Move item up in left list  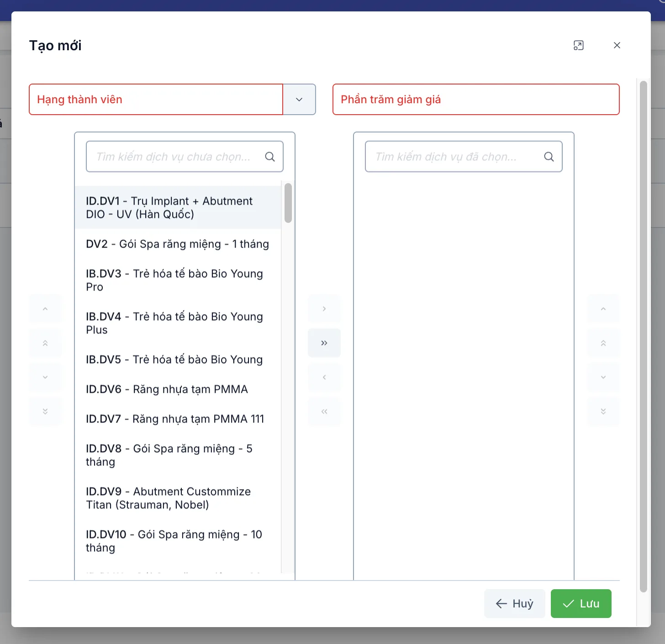point(45,309)
